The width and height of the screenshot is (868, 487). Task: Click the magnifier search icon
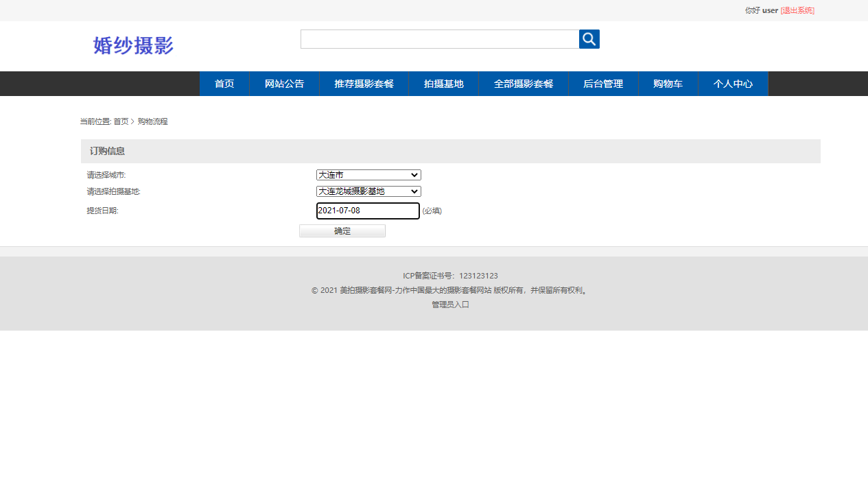589,39
